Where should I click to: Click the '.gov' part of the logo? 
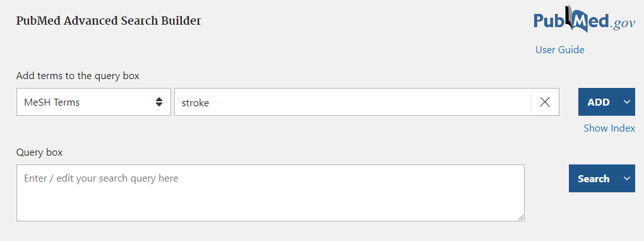point(622,25)
